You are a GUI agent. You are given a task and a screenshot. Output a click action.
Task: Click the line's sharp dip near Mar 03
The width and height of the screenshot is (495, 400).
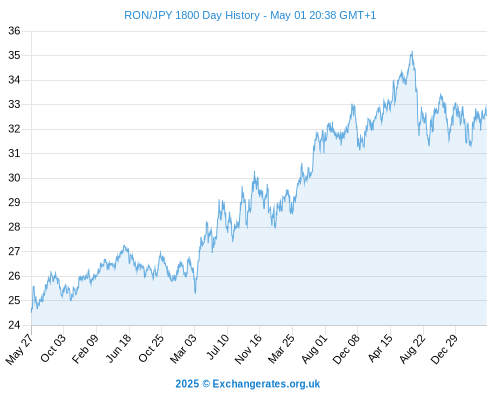195,293
